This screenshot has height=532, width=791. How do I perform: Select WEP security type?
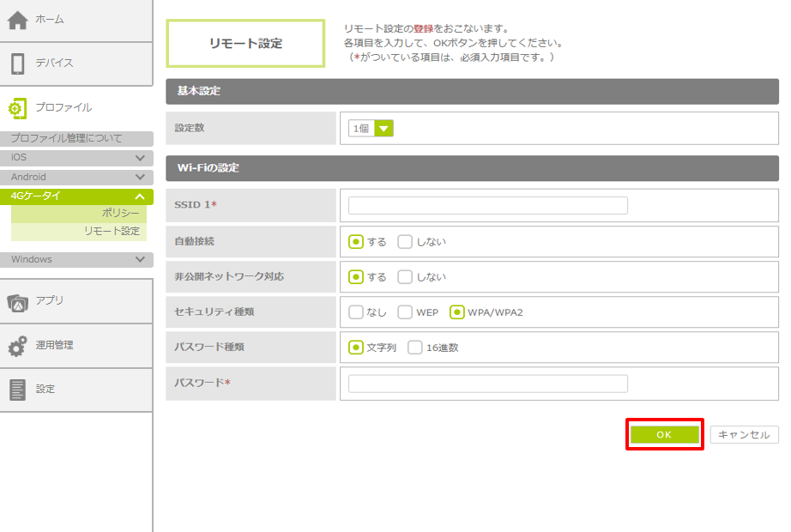pyautogui.click(x=406, y=312)
